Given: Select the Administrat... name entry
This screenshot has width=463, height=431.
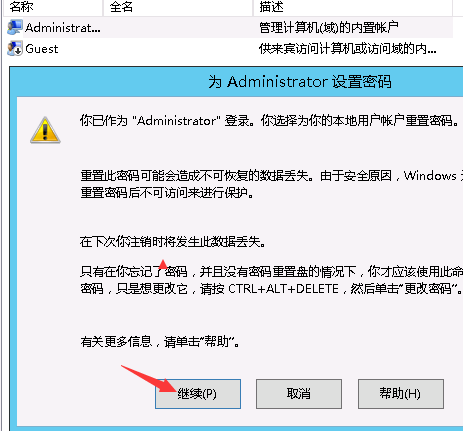Looking at the screenshot, I should [63, 28].
